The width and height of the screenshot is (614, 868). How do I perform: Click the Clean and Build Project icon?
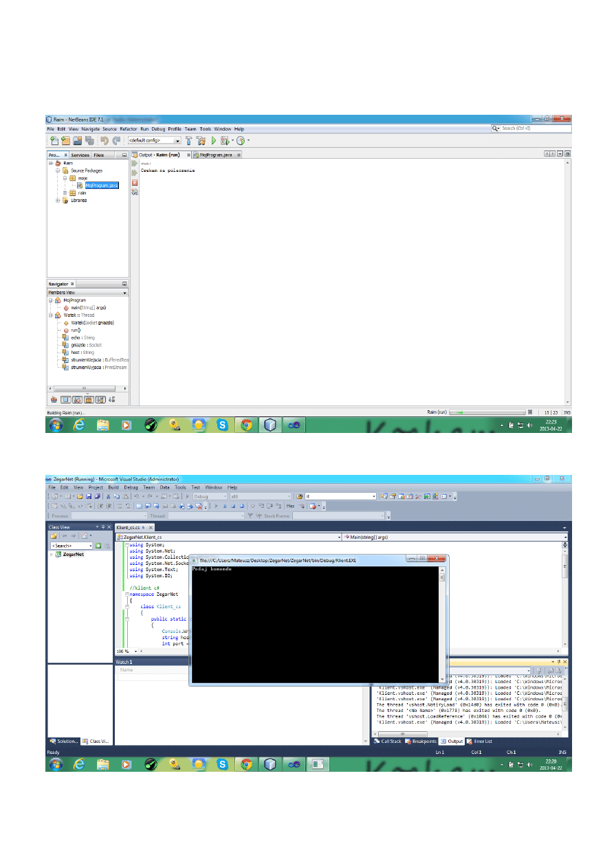click(201, 140)
